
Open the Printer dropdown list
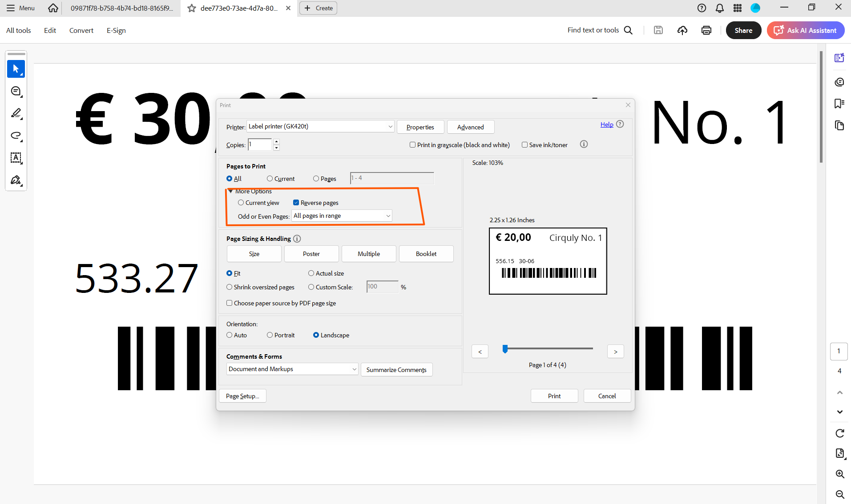tap(320, 127)
